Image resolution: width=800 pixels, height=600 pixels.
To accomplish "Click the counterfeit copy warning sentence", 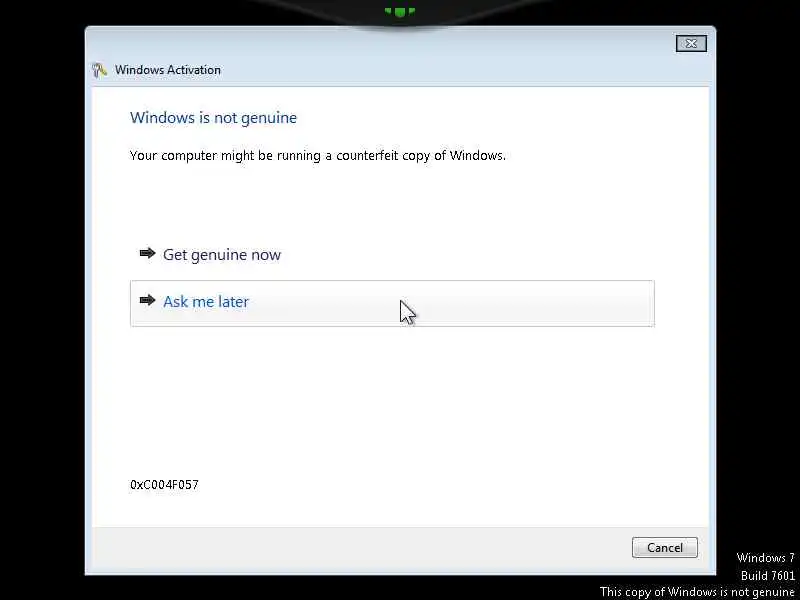I will click(318, 156).
